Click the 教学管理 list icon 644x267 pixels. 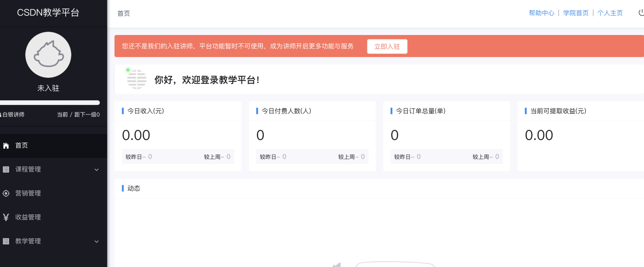pos(6,241)
